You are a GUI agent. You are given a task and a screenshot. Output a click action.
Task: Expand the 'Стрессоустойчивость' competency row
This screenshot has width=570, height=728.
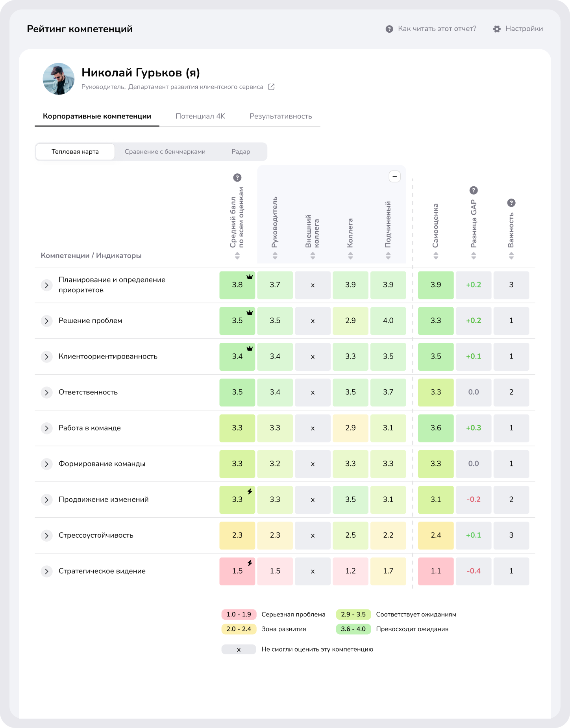tap(47, 535)
